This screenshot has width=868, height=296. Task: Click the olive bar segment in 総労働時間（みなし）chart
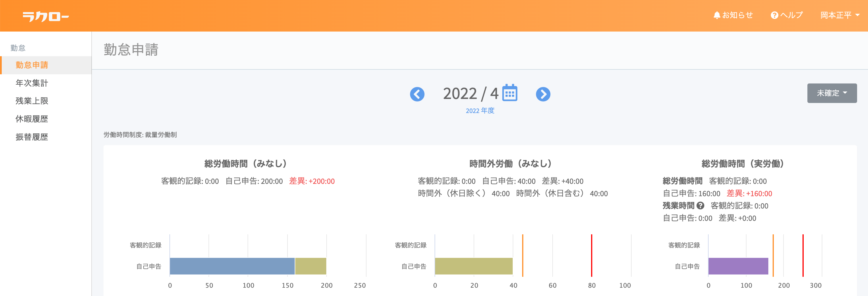tap(311, 266)
